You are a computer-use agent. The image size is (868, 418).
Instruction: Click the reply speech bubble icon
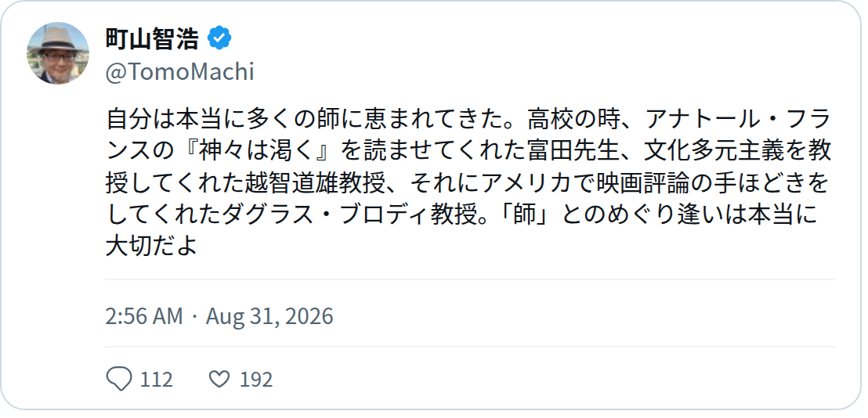pyautogui.click(x=118, y=380)
